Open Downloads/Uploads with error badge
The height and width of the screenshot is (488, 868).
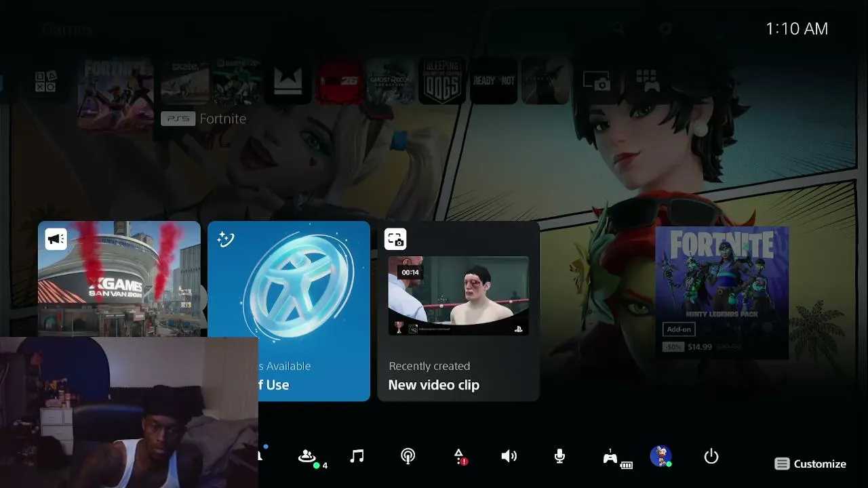coord(459,456)
